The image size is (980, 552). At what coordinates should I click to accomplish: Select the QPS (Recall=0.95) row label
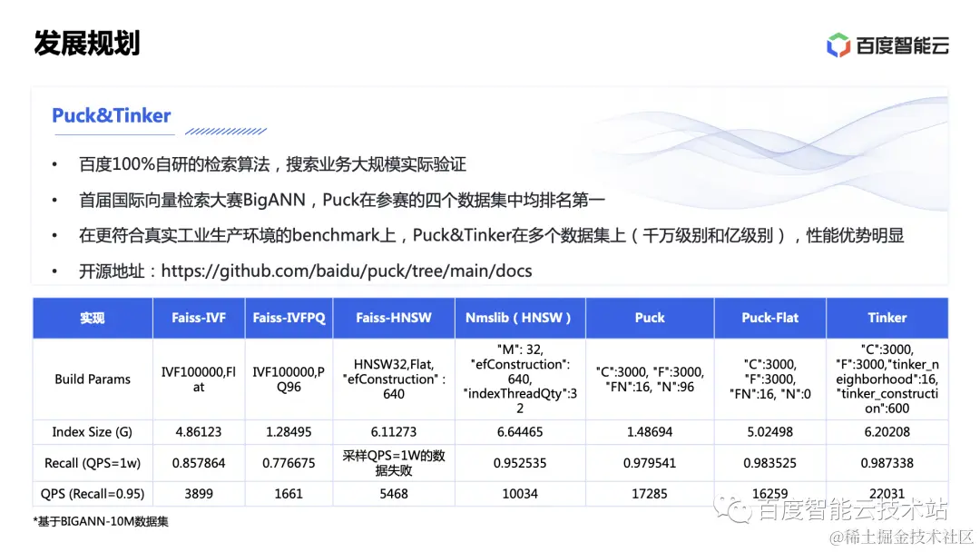tap(93, 494)
